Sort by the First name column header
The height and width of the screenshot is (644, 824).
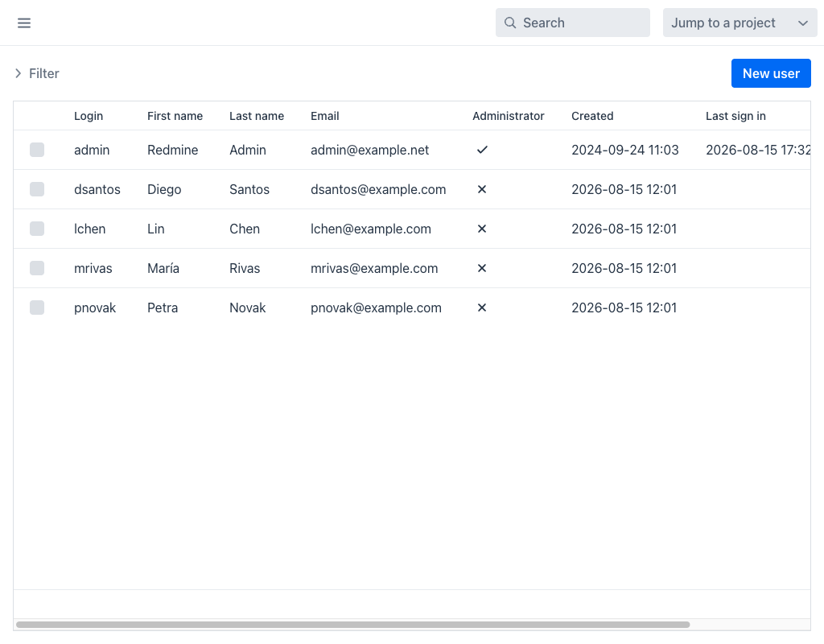tap(175, 116)
